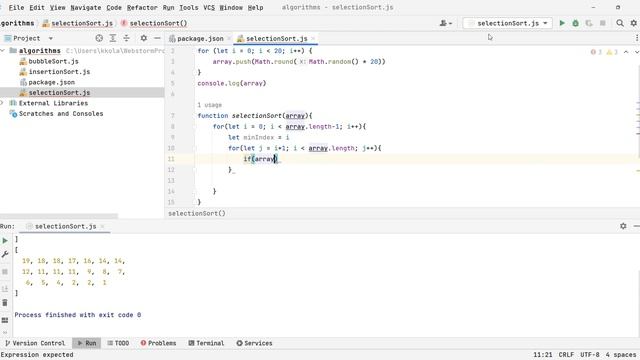This screenshot has width=640, height=360.
Task: Click the error count indicator in editor
Action: tap(596, 52)
